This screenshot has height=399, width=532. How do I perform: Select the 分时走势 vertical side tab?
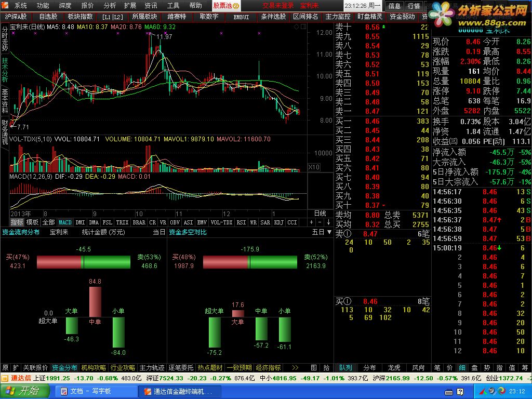pos(5,38)
